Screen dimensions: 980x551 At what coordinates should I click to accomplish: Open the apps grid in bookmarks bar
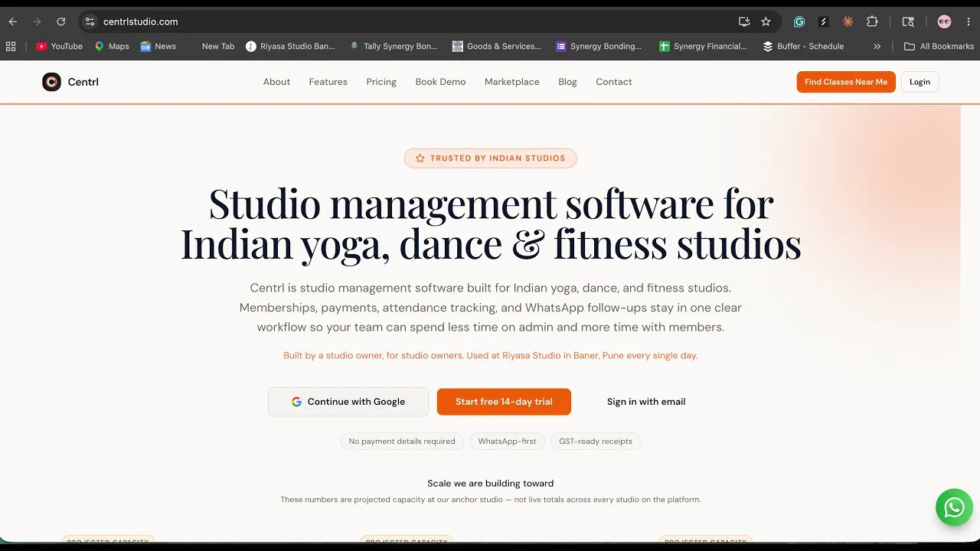[x=11, y=46]
